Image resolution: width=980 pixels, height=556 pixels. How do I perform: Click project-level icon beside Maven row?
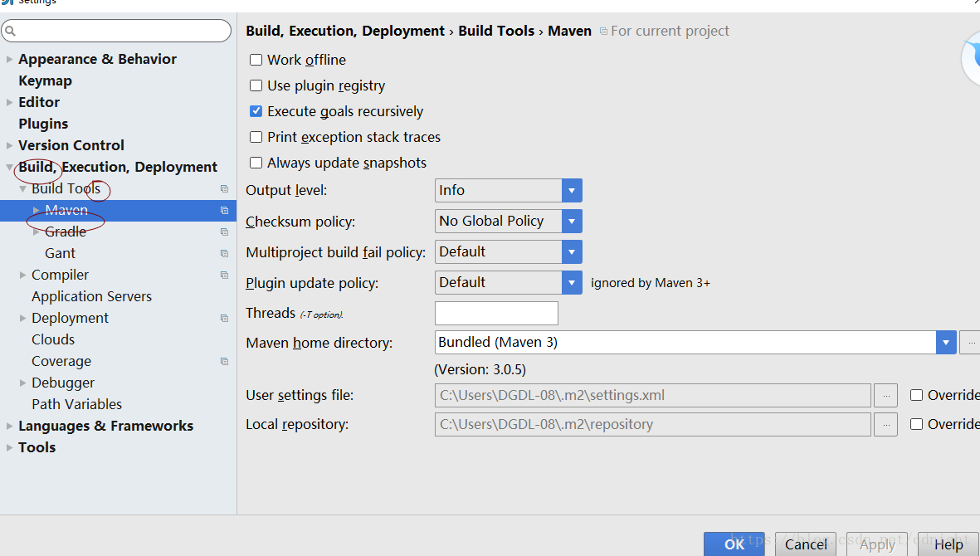224,211
